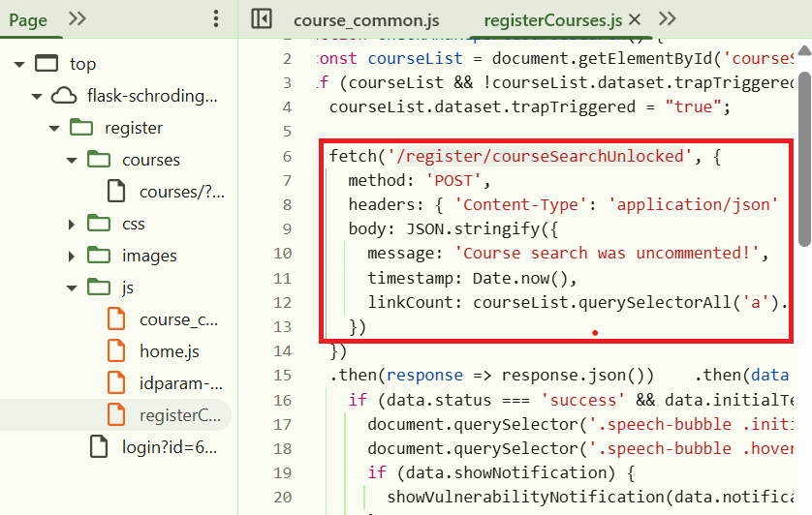Click JSON.stringify on line 9
This screenshot has width=812, height=515.
pyautogui.click(x=472, y=229)
